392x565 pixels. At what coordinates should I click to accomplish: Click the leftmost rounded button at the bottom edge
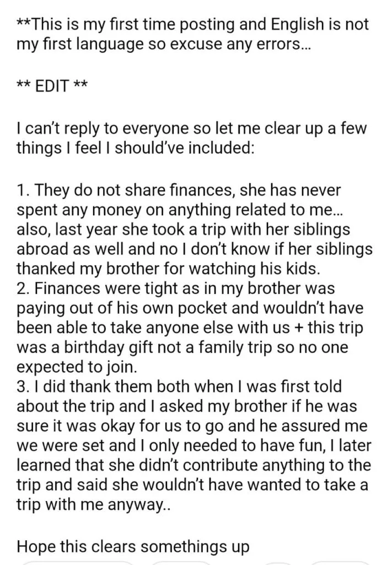[x=77, y=563]
